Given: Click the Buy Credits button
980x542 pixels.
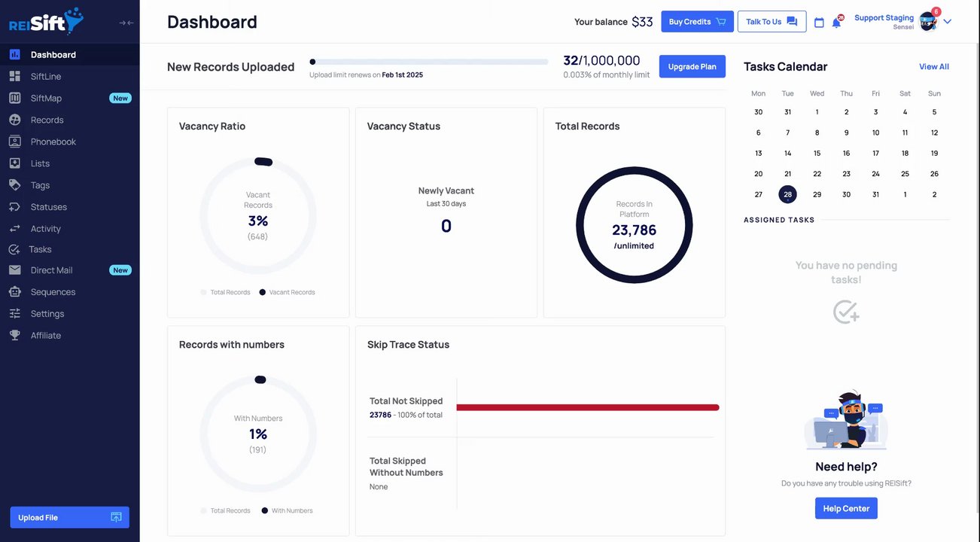Looking at the screenshot, I should (697, 22).
